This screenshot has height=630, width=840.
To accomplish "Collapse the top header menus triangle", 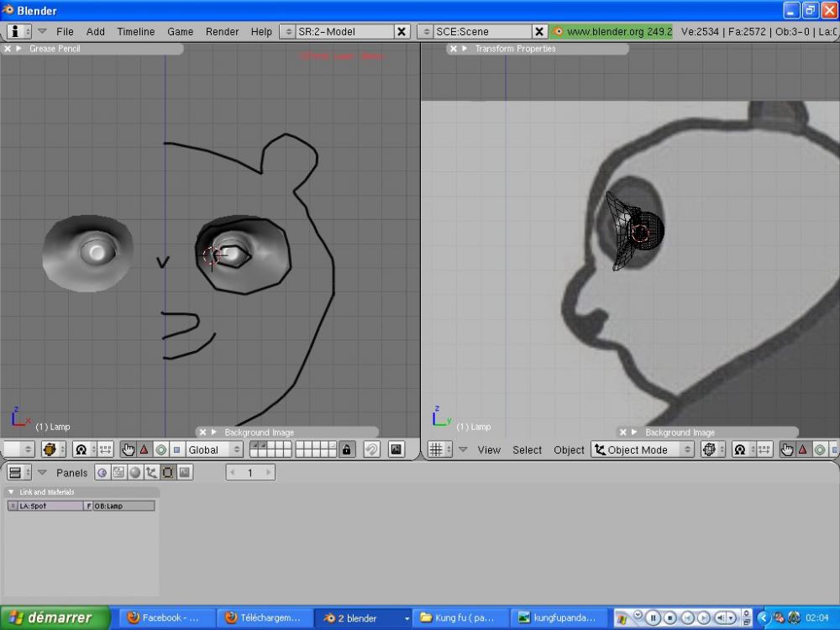I will coord(42,31).
